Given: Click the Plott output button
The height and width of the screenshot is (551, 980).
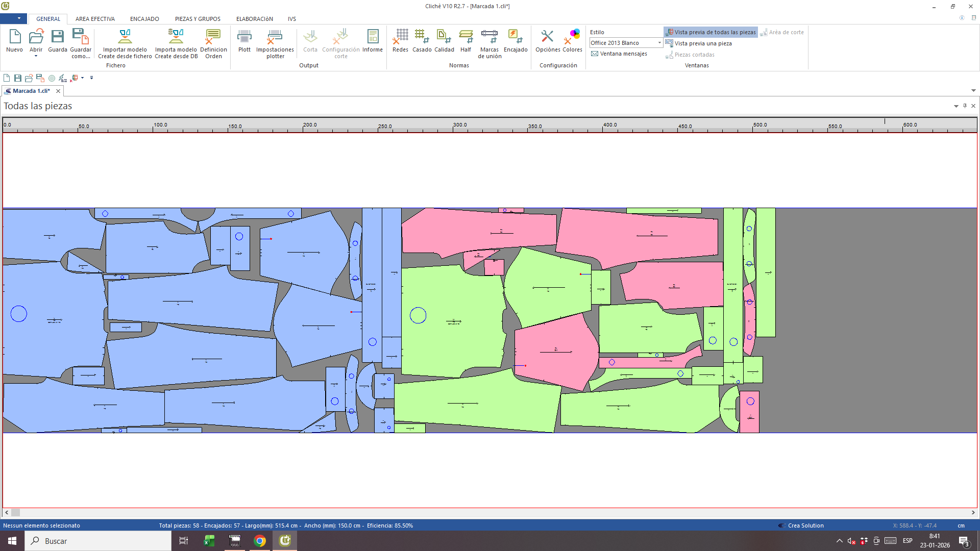Looking at the screenshot, I should [x=244, y=37].
